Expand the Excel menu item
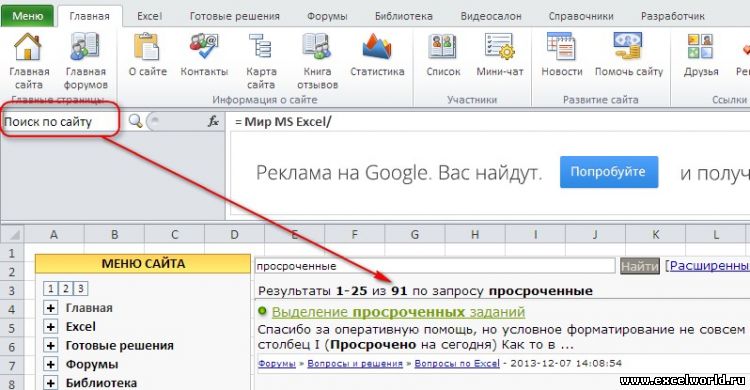This screenshot has width=750, height=390. coord(50,326)
